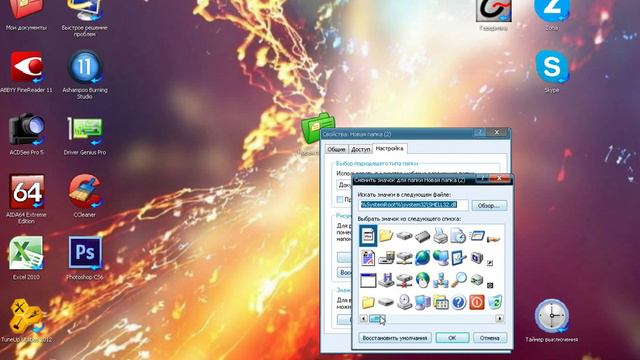640x360 pixels.
Task: Pick the Run window icon
Action: point(476,236)
